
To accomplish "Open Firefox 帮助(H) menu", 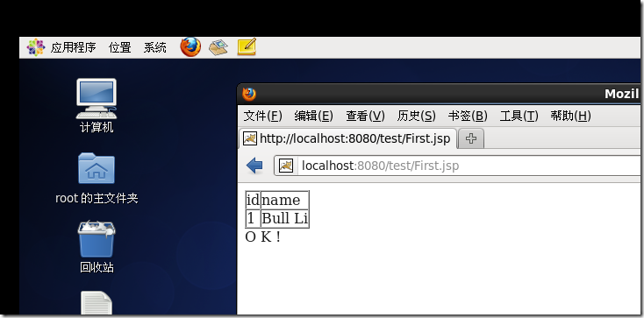I will pyautogui.click(x=570, y=117).
